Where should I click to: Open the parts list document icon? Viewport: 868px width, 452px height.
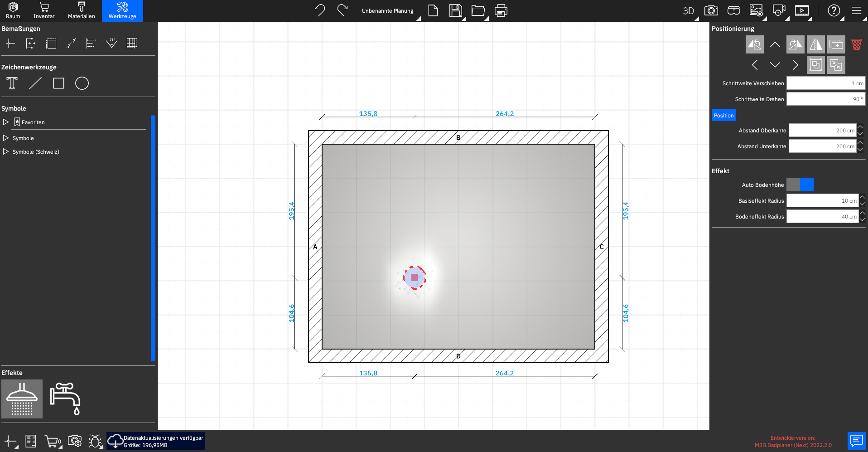pyautogui.click(x=31, y=441)
